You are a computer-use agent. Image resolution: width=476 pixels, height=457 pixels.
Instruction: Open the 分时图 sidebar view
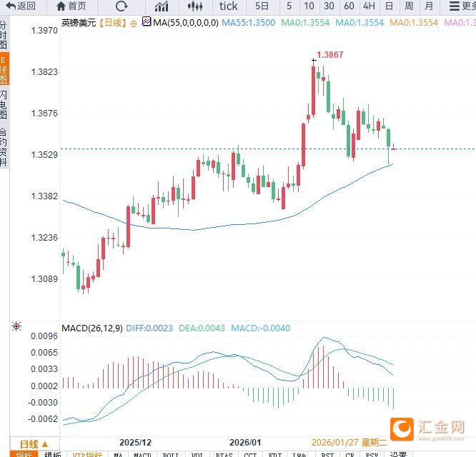coord(4,35)
